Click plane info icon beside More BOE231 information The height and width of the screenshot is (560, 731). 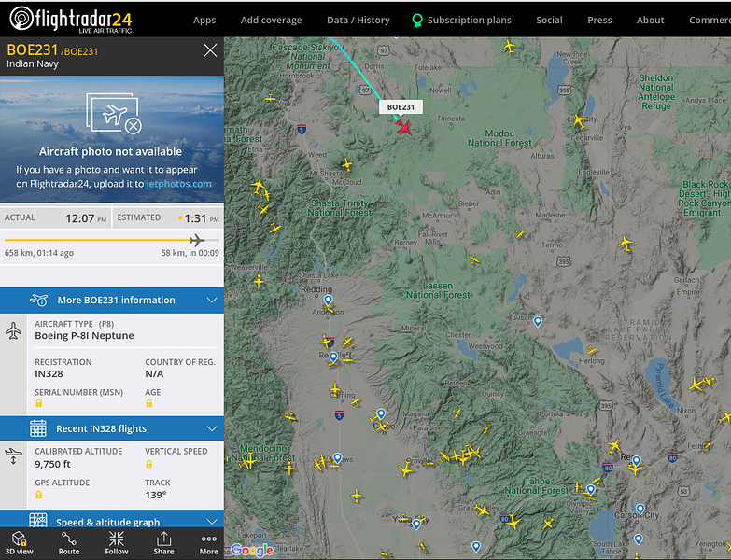pos(38,300)
